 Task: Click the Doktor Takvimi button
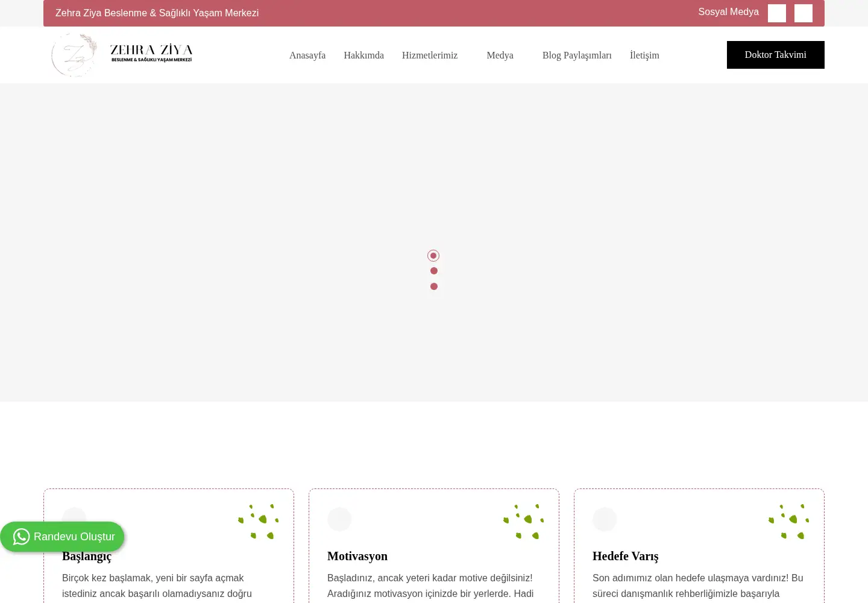776,55
